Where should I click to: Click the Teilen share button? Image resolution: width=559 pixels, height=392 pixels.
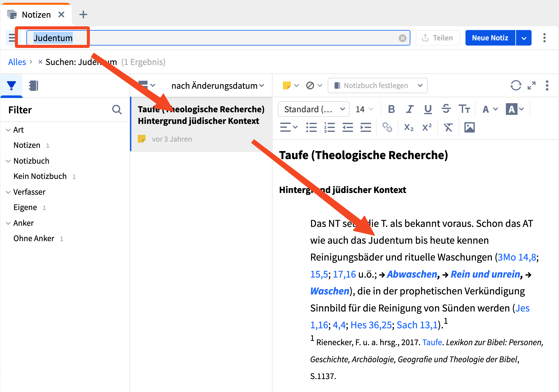point(438,38)
